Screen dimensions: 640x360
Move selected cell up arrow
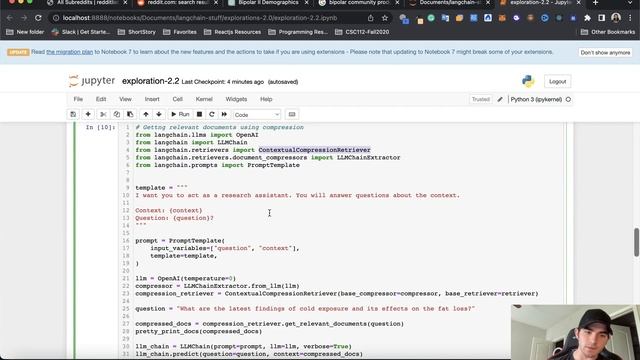point(146,115)
